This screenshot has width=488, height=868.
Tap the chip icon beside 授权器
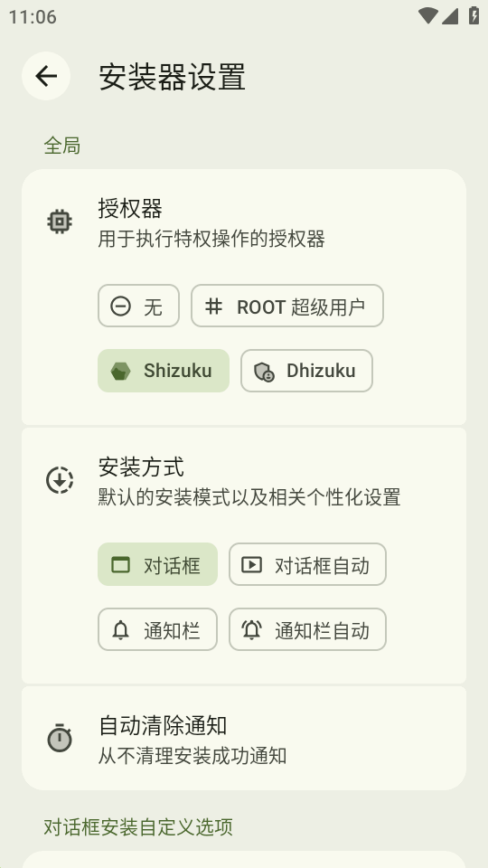[x=60, y=222]
